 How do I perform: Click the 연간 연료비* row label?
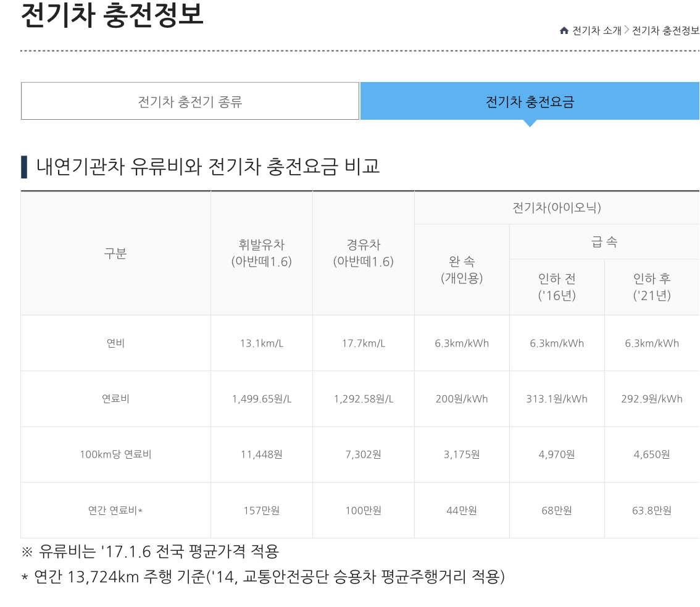tap(115, 510)
